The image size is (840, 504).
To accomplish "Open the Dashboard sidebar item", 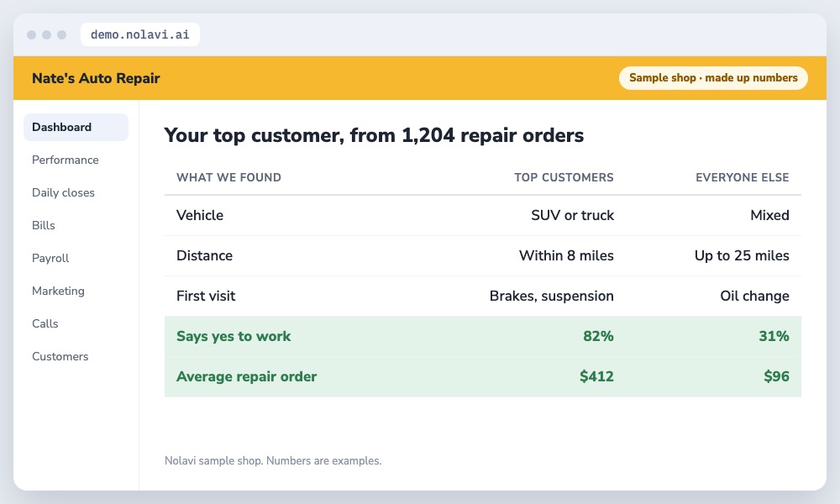I will point(76,127).
